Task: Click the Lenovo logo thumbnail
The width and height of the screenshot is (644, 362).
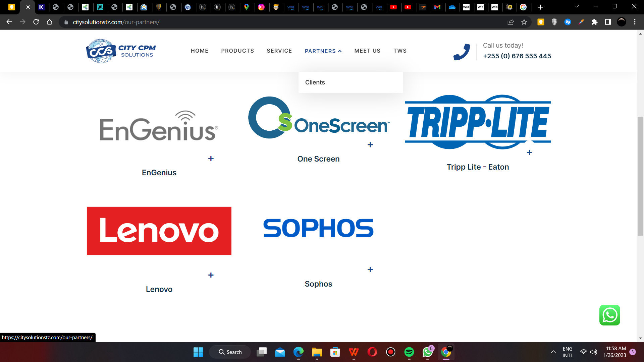Action: [159, 231]
